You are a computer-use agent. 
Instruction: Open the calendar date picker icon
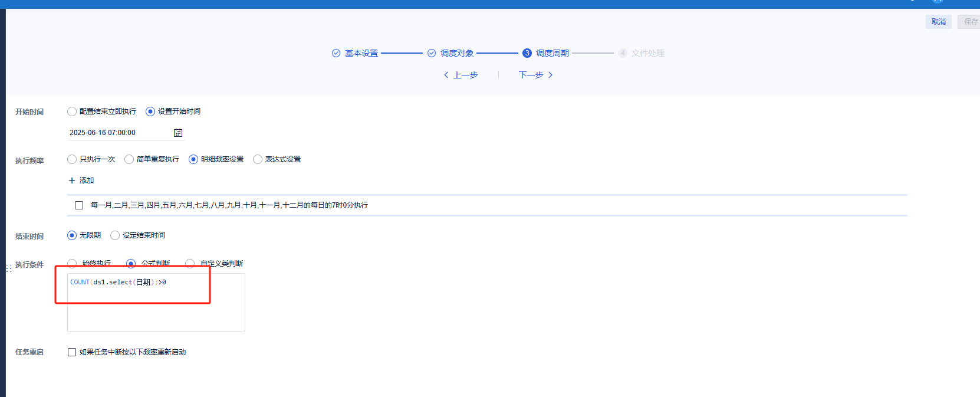click(178, 133)
